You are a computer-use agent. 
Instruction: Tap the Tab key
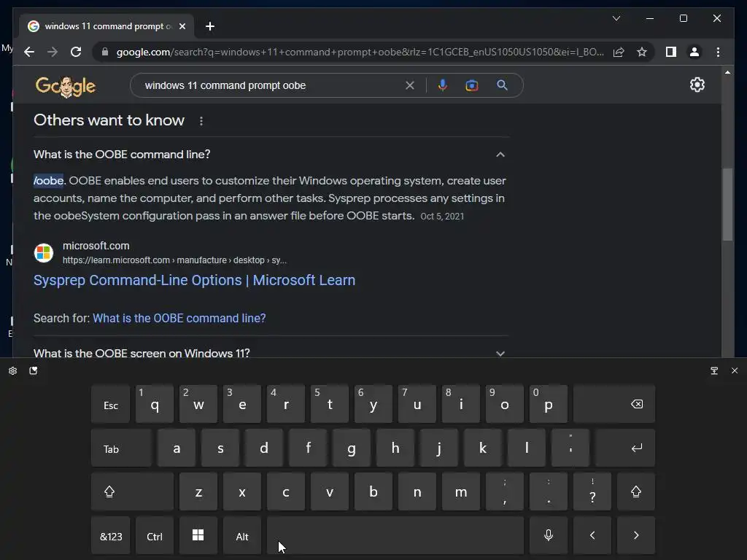point(122,448)
